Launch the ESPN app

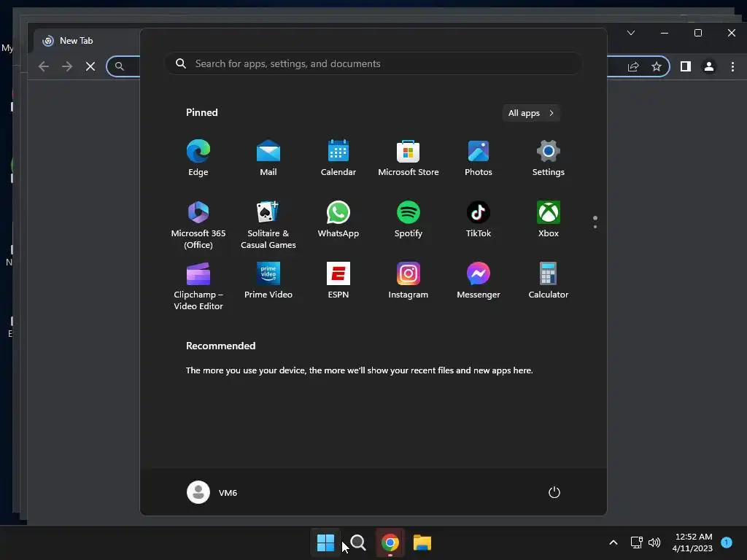338,281
